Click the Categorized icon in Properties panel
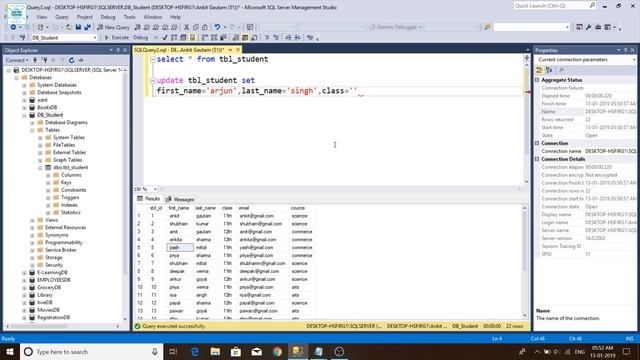This screenshot has height=360, width=640. click(x=540, y=70)
